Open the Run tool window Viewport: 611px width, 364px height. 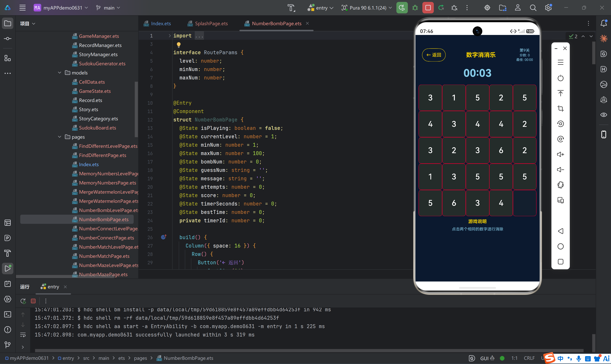pos(8,269)
